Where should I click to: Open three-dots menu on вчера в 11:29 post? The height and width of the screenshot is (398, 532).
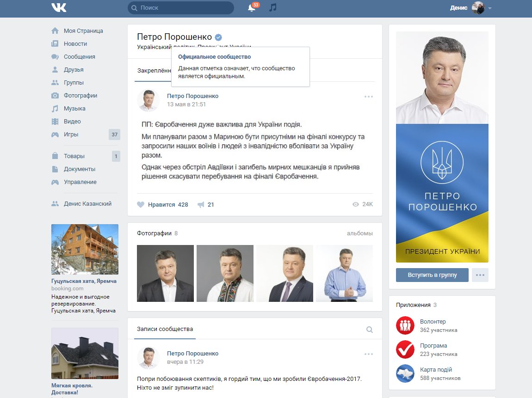[x=368, y=354]
